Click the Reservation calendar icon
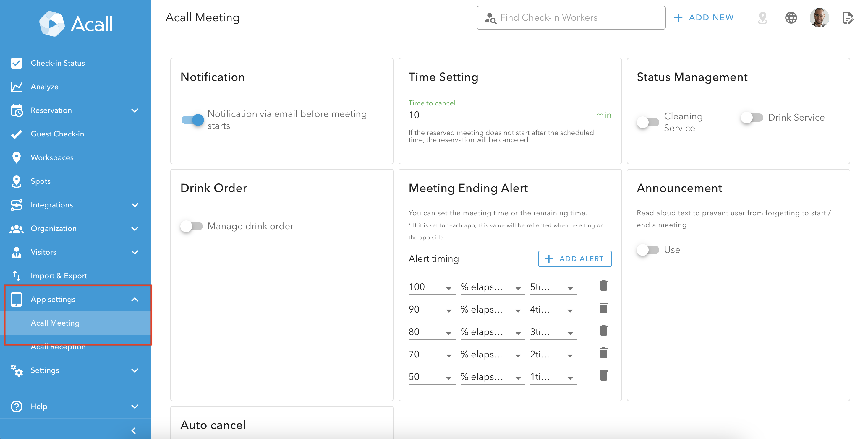The width and height of the screenshot is (868, 439). point(16,110)
